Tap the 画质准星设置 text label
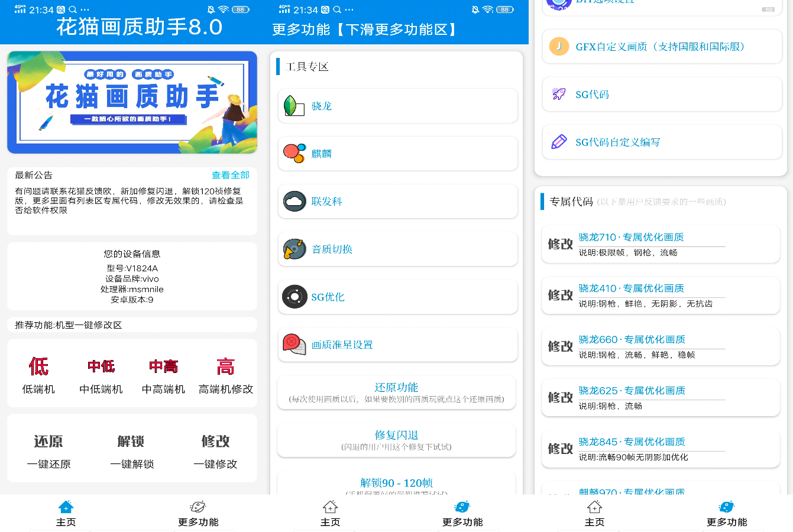Screen dimensions: 793x532 [x=342, y=345]
